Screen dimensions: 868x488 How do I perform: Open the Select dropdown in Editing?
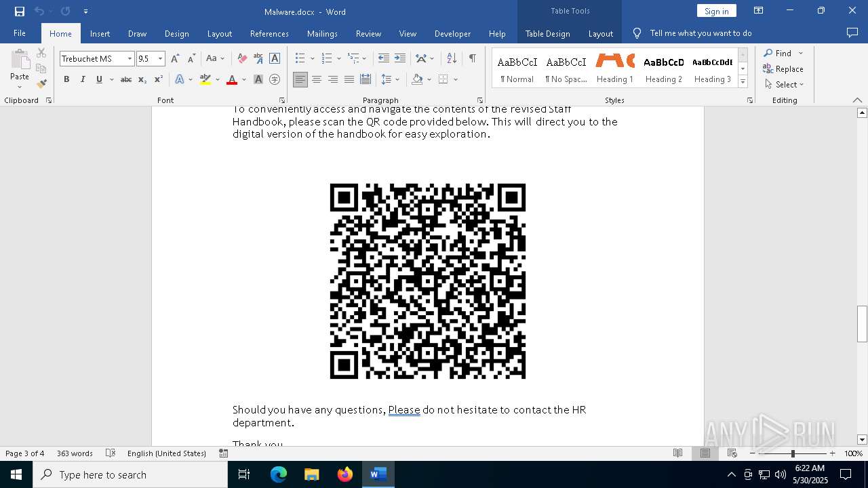click(784, 85)
